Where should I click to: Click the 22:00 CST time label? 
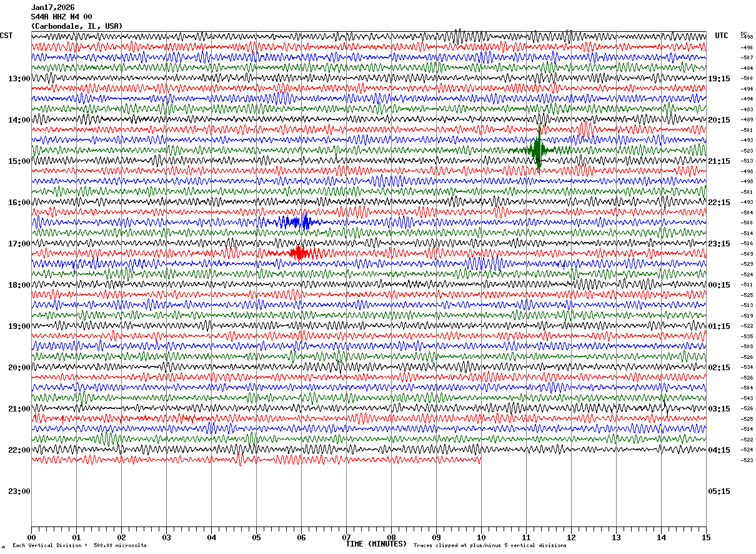19,450
